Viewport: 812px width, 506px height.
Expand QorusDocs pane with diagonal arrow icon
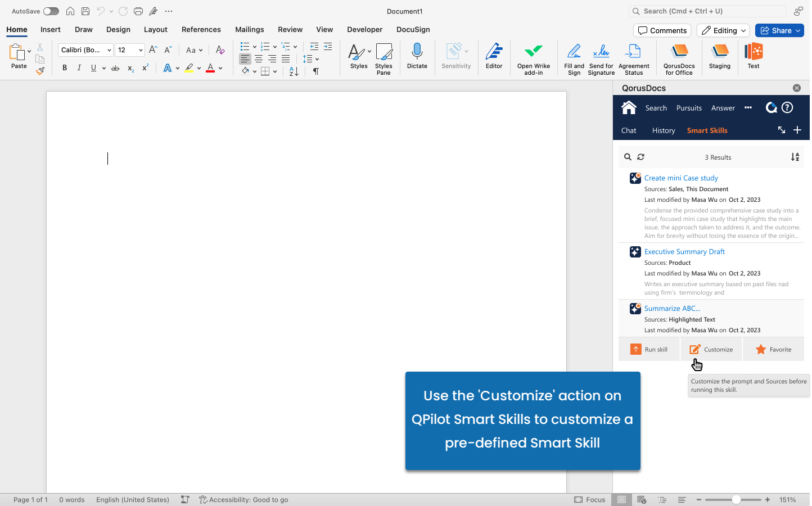pos(782,130)
